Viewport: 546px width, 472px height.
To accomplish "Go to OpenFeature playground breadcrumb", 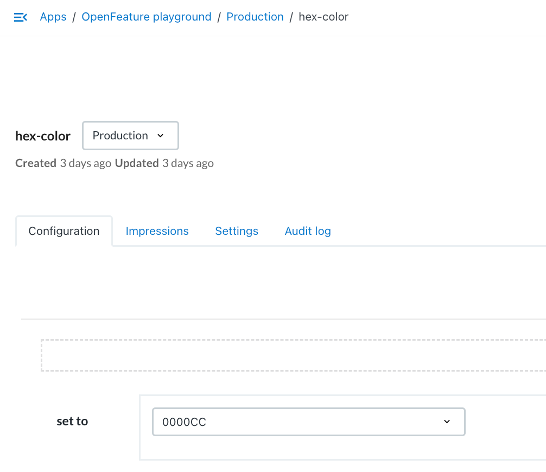I will [146, 17].
